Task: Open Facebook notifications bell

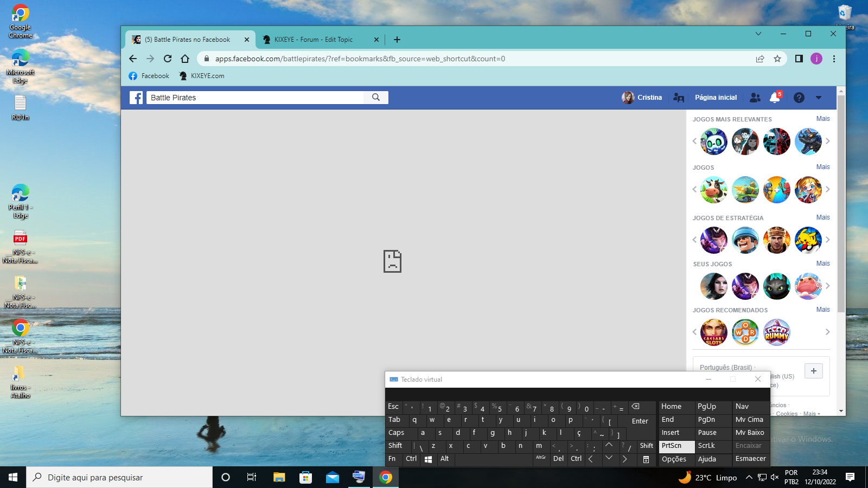Action: click(775, 98)
